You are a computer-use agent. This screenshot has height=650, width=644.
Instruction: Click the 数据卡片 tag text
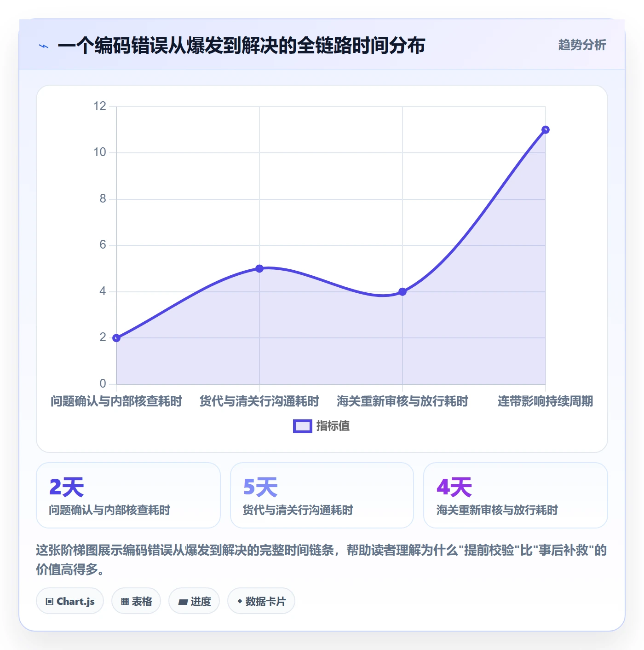click(x=266, y=601)
